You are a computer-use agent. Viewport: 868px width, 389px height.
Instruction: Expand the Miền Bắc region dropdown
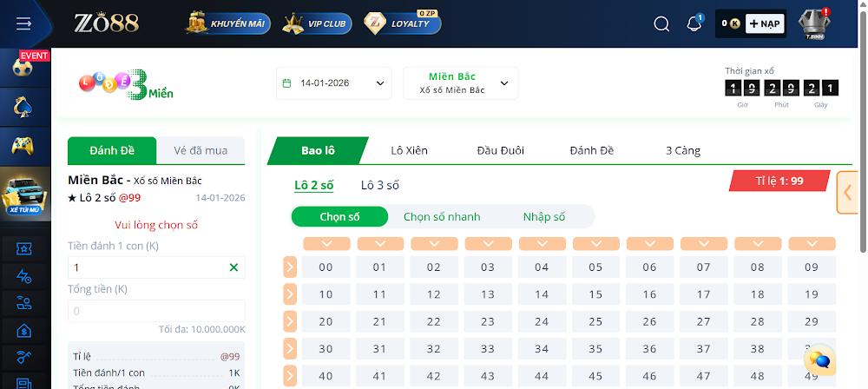tap(460, 83)
